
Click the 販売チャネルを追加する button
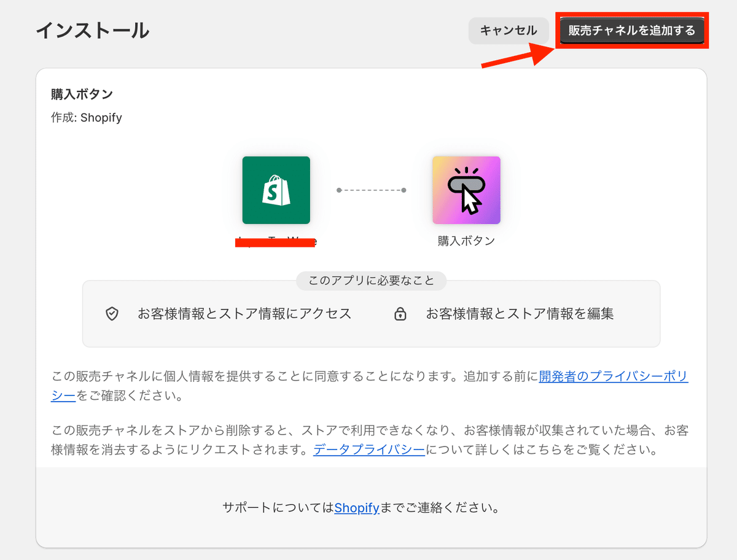click(632, 31)
